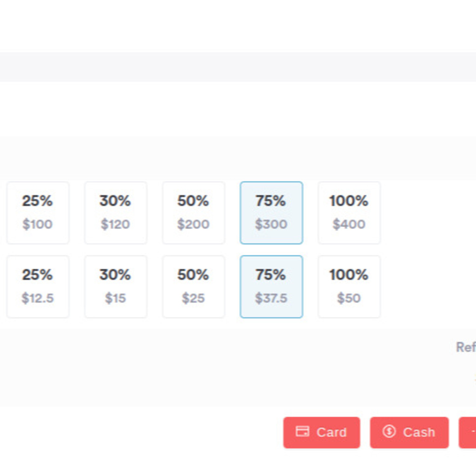
Task: Click the $37.5 amount text
Action: (x=271, y=298)
